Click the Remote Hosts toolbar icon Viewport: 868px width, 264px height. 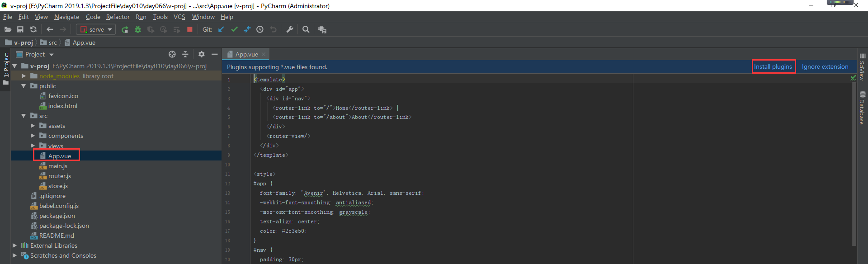pos(322,29)
